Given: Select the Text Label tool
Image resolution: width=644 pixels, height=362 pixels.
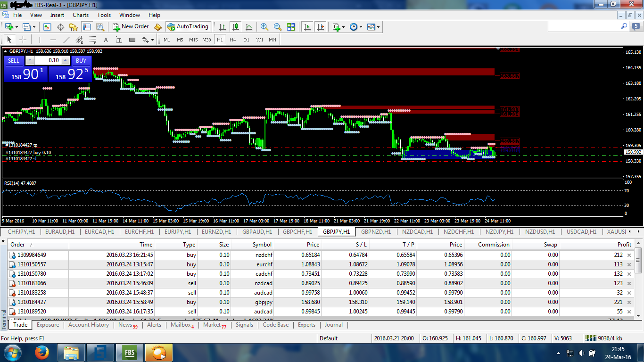Looking at the screenshot, I should (x=119, y=40).
